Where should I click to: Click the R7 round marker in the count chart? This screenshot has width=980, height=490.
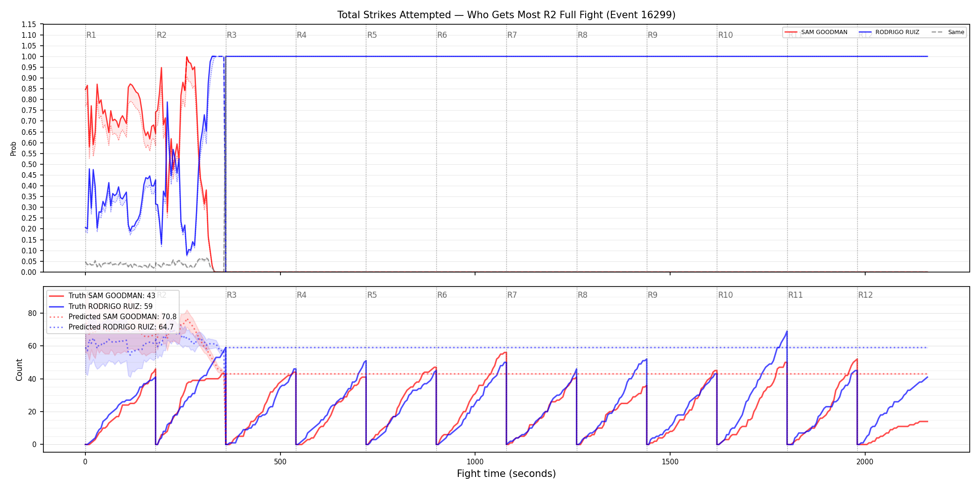[512, 295]
